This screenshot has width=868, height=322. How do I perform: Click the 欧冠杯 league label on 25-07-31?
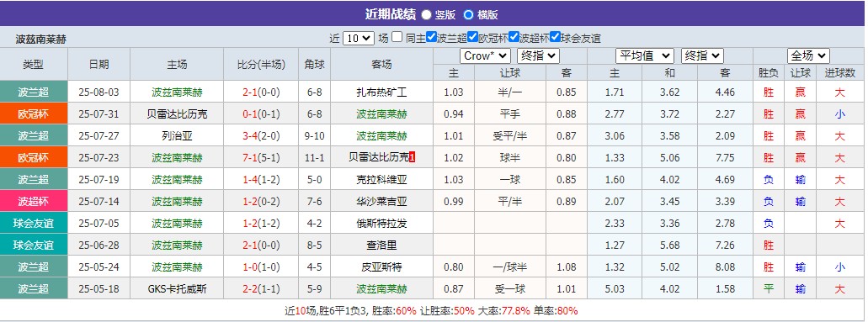tap(34, 114)
